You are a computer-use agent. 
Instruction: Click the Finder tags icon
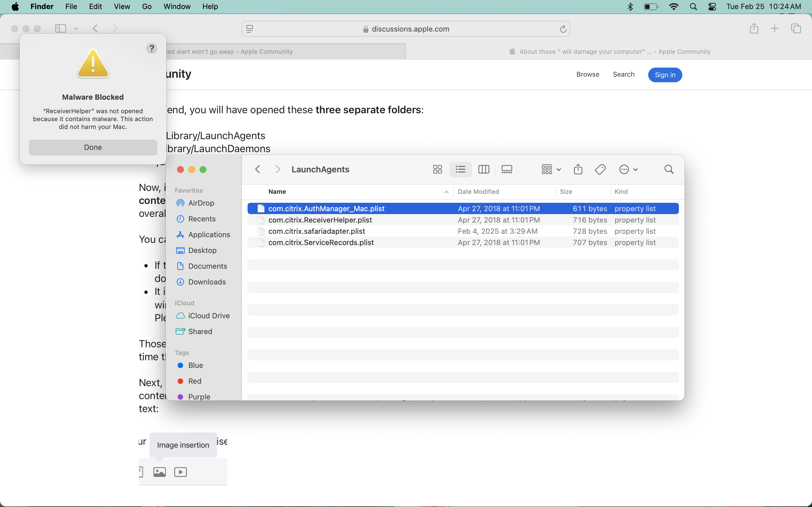click(600, 169)
